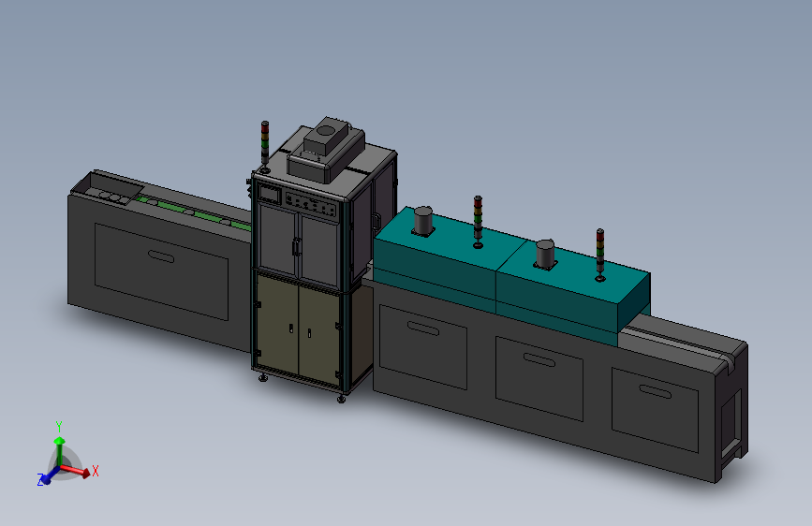Select the stack light atop the central cabinet
Image resolution: width=812 pixels, height=526 pixels.
(265, 147)
